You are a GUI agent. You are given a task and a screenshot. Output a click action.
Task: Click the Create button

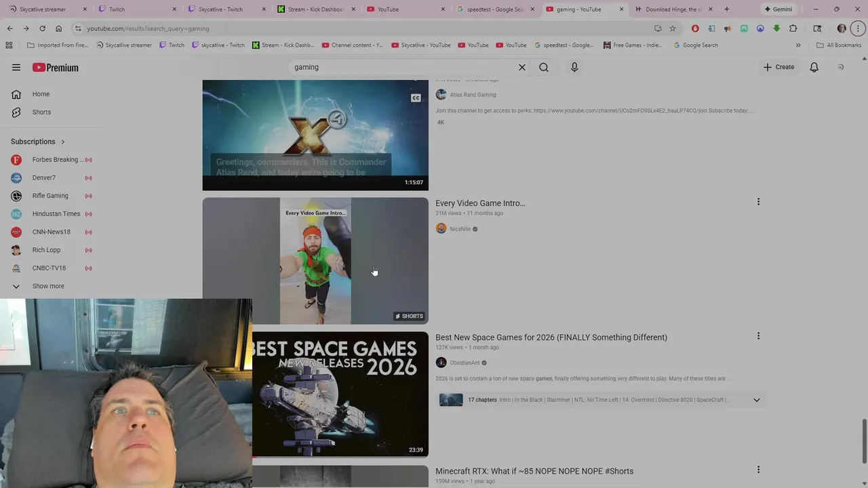[778, 67]
